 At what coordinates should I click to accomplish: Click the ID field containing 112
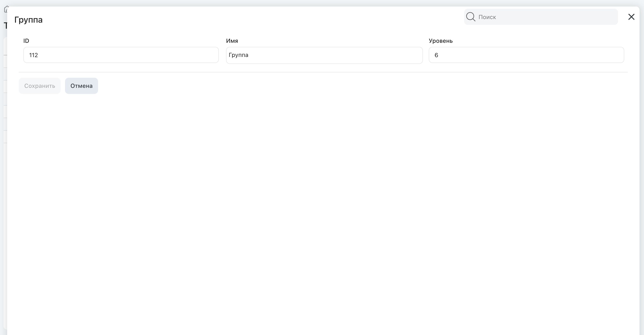[x=121, y=55]
